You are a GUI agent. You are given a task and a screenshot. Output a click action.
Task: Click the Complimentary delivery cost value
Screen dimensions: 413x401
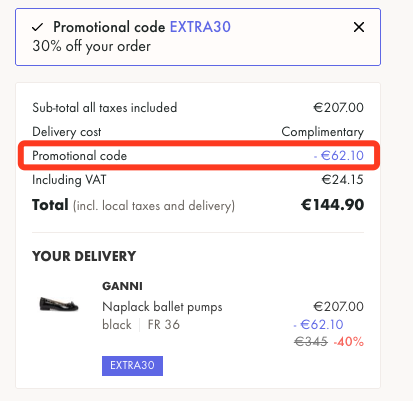pyautogui.click(x=322, y=132)
